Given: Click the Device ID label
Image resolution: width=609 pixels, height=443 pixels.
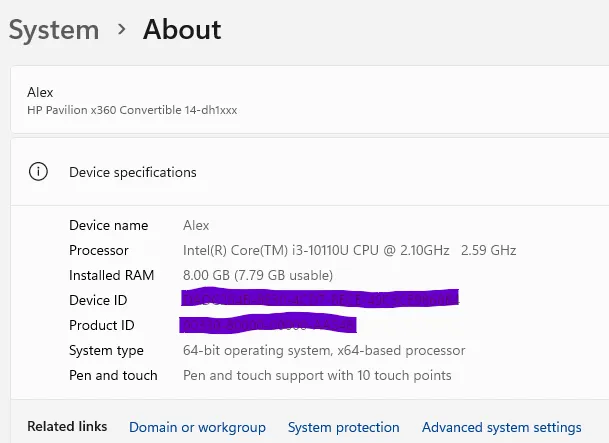Looking at the screenshot, I should (x=98, y=300).
